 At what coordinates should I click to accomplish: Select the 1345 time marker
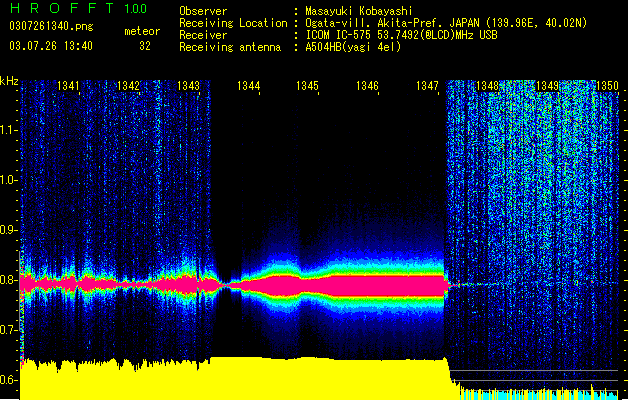[x=307, y=86]
